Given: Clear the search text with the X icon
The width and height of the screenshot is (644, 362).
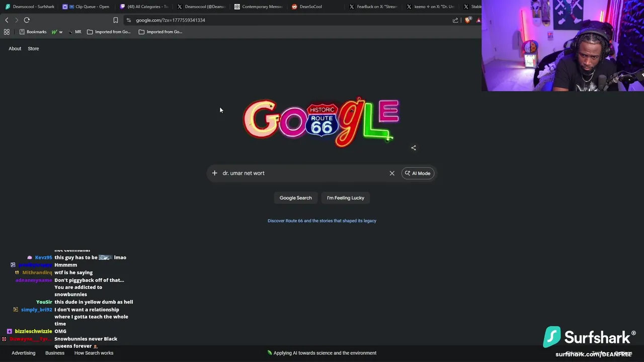Looking at the screenshot, I should click(x=392, y=173).
